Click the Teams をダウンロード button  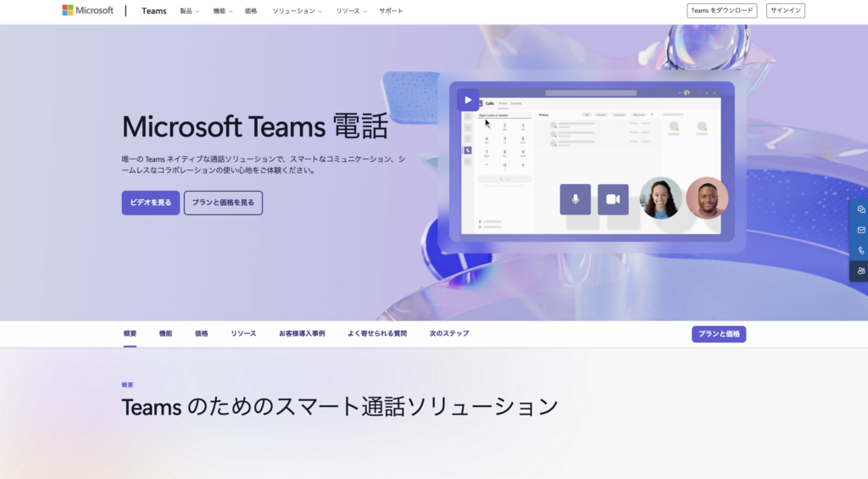[x=722, y=10]
